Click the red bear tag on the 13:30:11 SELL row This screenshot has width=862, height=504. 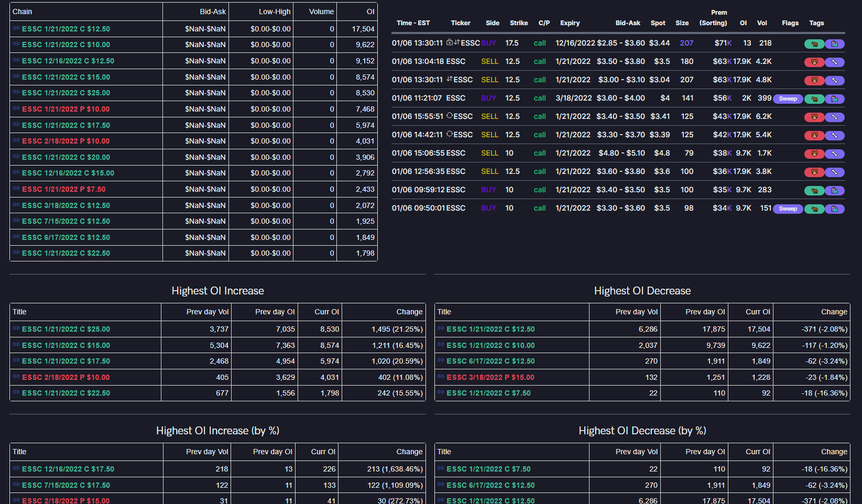(x=814, y=81)
